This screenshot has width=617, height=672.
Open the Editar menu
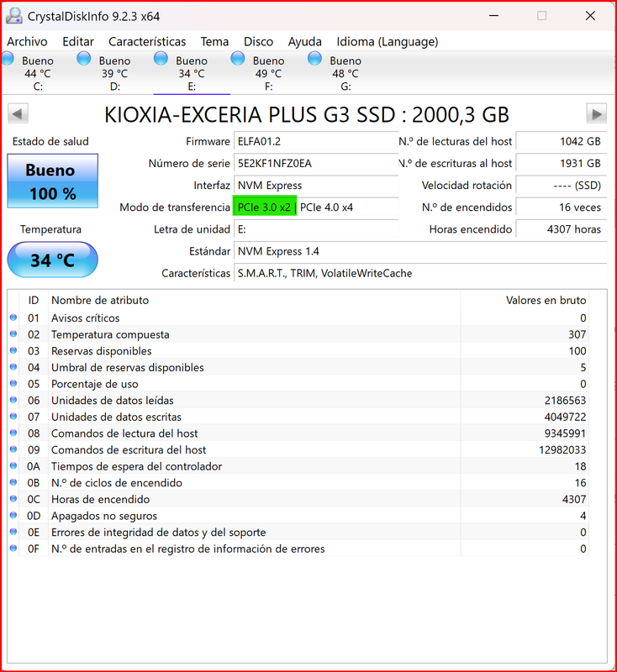pos(78,41)
